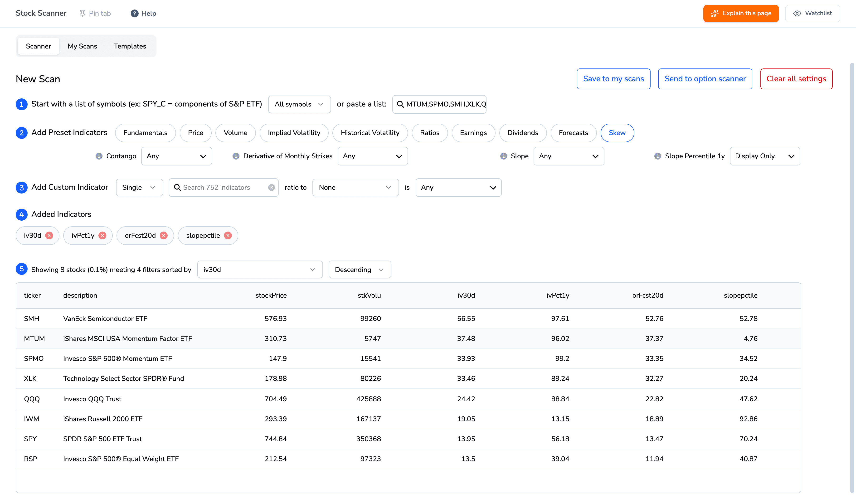Select the Earnings preset
Screen dimensions: 856x504
pos(473,133)
